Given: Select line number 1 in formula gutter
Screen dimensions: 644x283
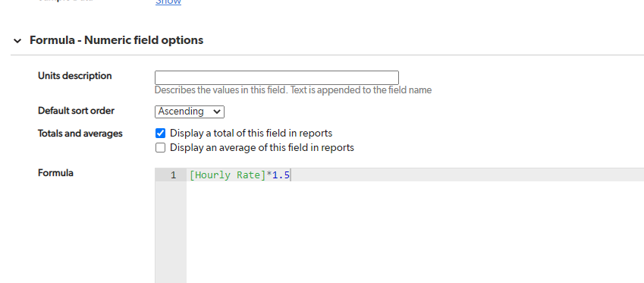Looking at the screenshot, I should pyautogui.click(x=173, y=175).
